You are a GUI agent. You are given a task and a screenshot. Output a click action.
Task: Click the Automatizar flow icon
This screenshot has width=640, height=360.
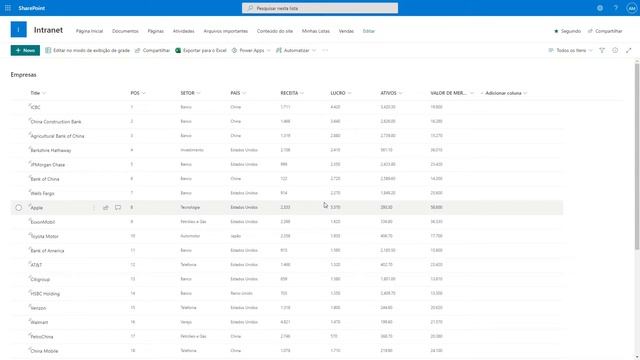[279, 50]
